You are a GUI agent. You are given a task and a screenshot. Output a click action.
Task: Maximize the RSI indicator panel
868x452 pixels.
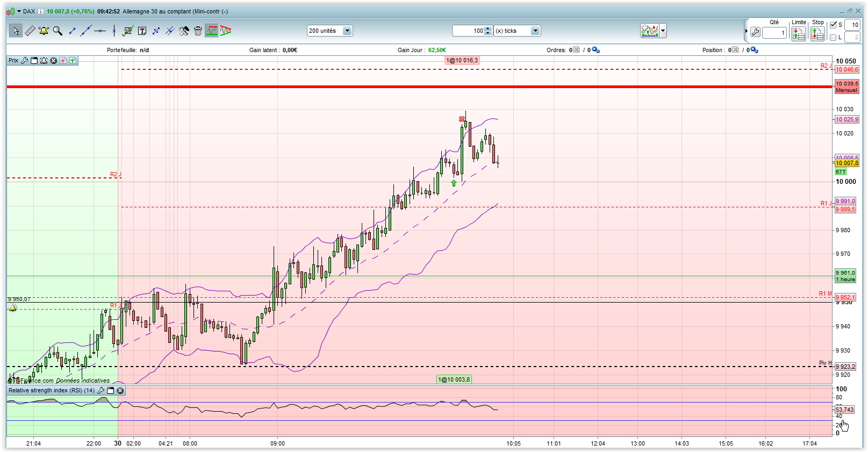click(x=111, y=391)
